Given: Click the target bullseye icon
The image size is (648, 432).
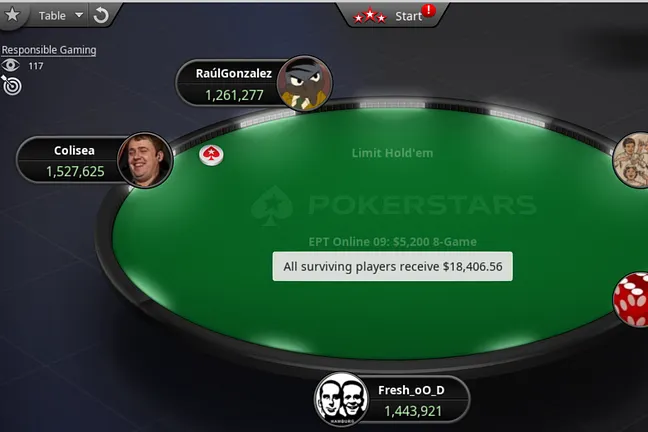Looking at the screenshot, I should pyautogui.click(x=12, y=85).
